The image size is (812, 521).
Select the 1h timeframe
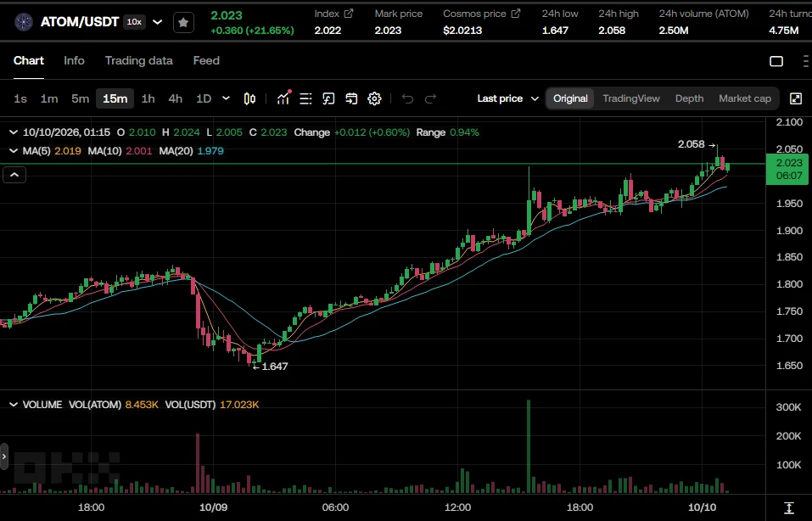click(148, 98)
